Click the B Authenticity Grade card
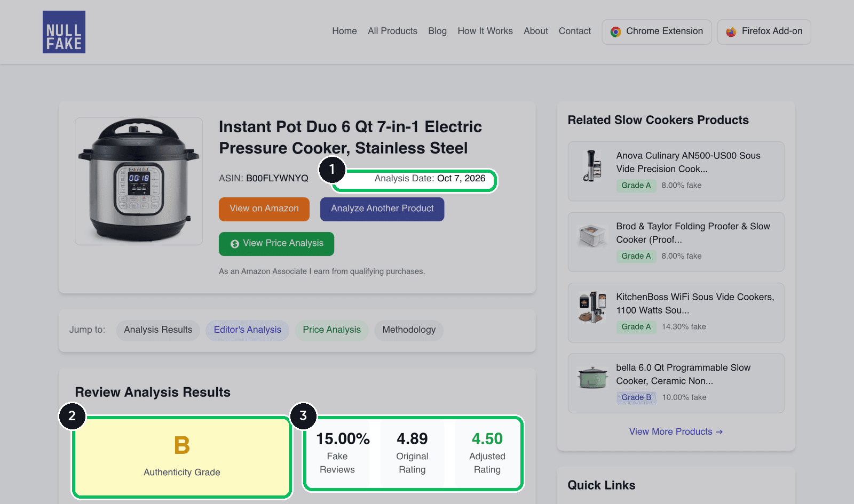Viewport: 854px width, 504px height. (182, 458)
